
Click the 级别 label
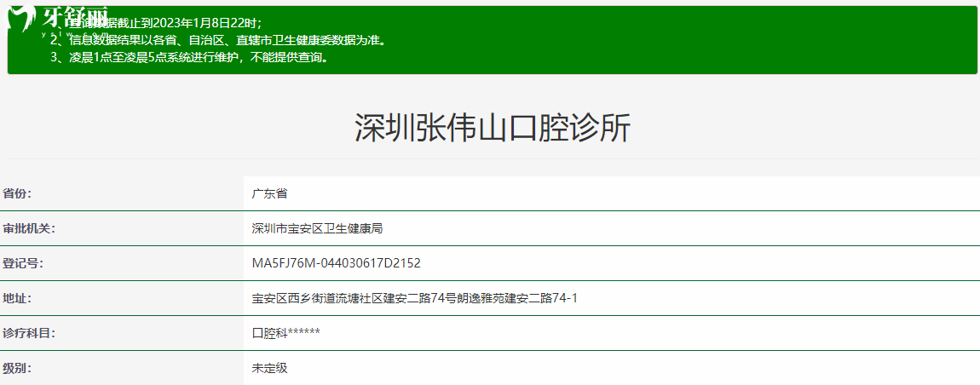tap(17, 369)
